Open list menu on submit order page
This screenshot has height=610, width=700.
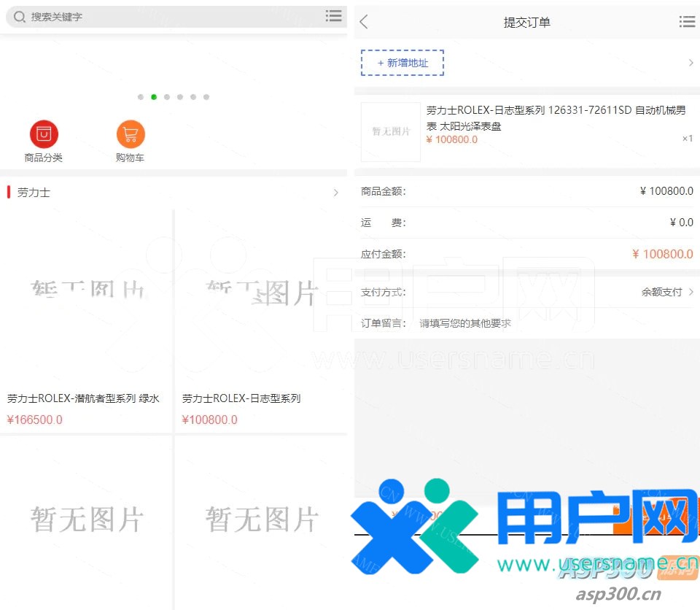pos(687,21)
